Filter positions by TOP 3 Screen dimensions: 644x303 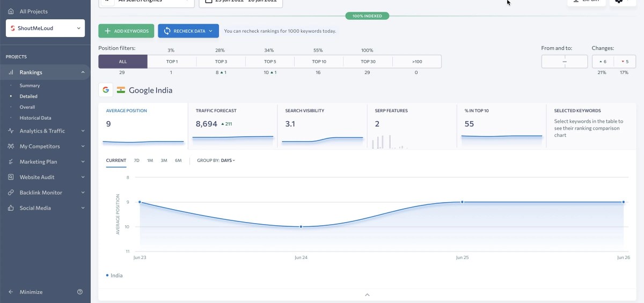click(221, 62)
